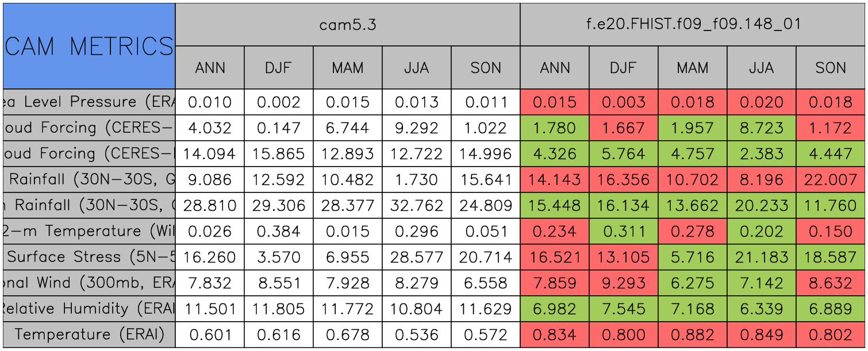Viewport: 868px width, 351px height.
Task: Click the JJA header under the f.e20.FHIST group
Action: pos(761,68)
